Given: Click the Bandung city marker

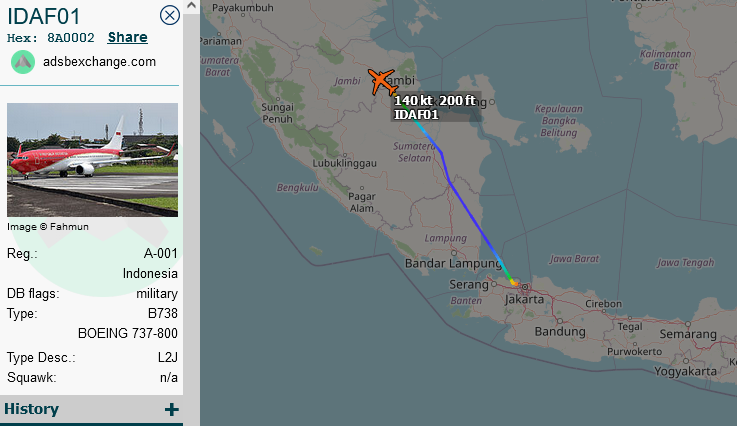Looking at the screenshot, I should pyautogui.click(x=560, y=321).
